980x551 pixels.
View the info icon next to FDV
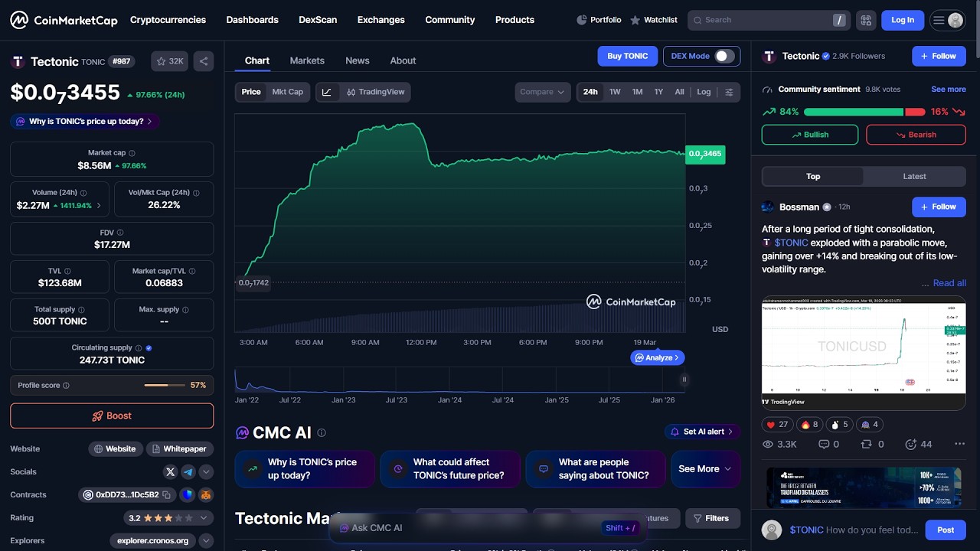tap(120, 233)
